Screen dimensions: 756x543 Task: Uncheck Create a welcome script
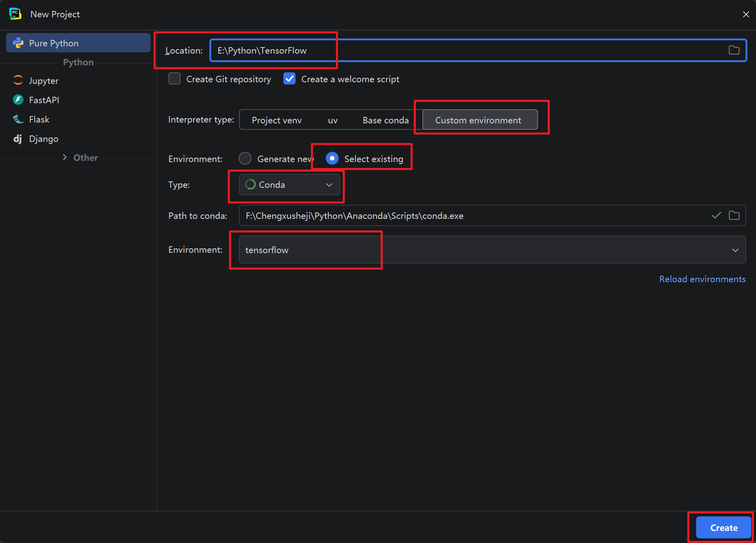coord(290,79)
